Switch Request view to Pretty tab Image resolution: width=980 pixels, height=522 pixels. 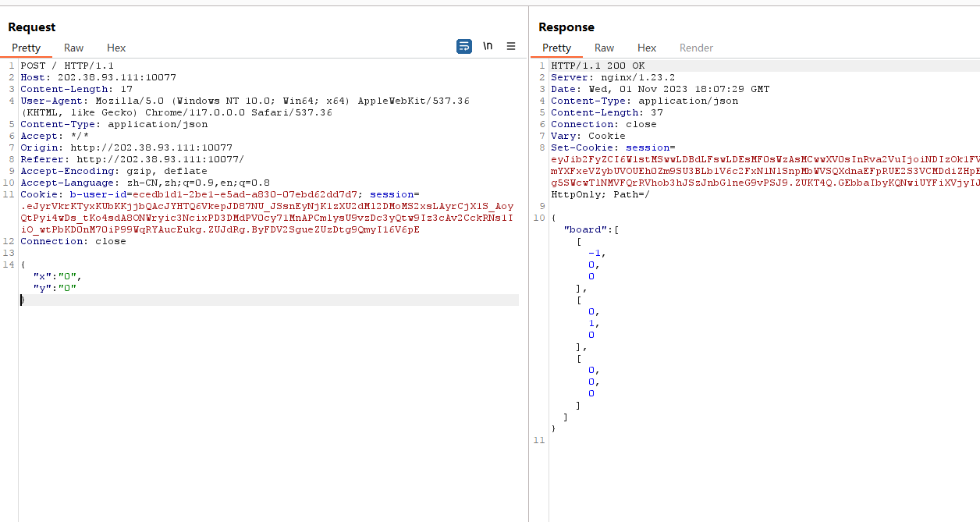click(26, 48)
